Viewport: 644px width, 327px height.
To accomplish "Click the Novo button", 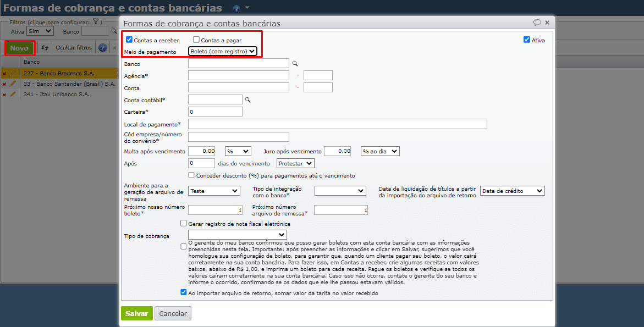I will 19,48.
